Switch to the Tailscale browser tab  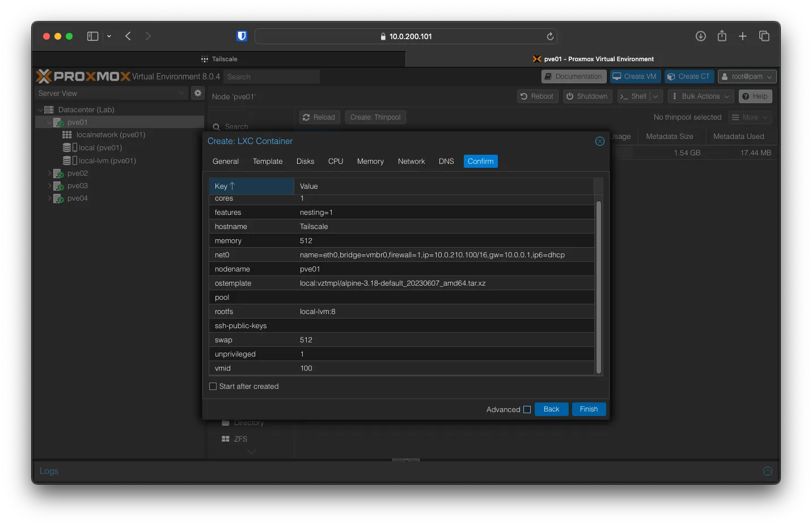coord(219,59)
